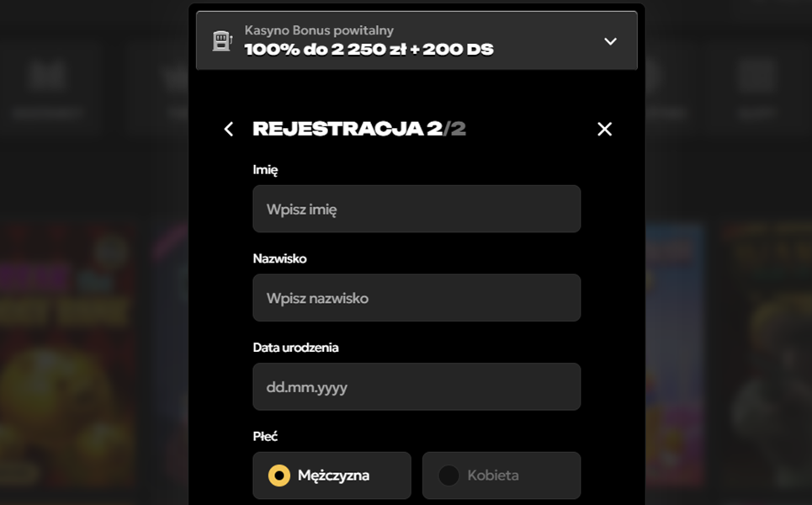This screenshot has height=505, width=812.
Task: Click the Płeć section label
Action: click(265, 437)
